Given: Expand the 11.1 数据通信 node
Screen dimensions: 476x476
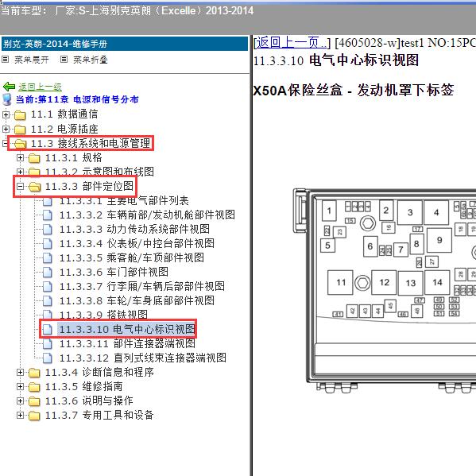Looking at the screenshot, I should pyautogui.click(x=6, y=114).
